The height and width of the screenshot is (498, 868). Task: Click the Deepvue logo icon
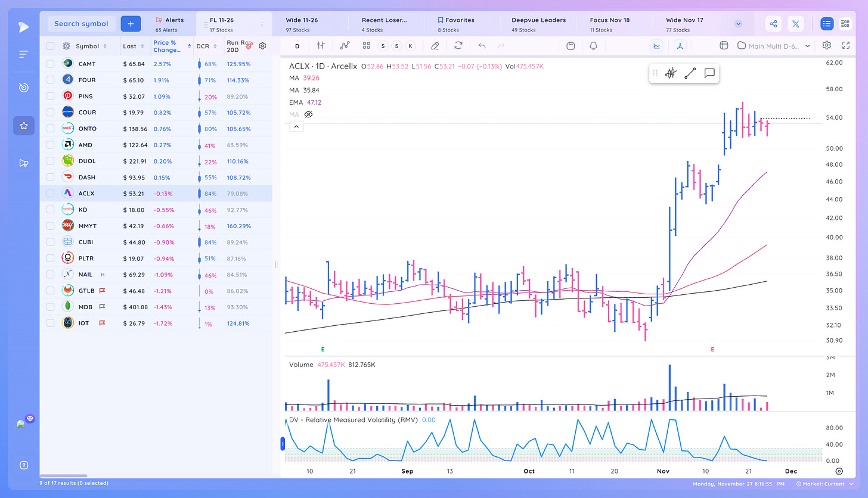click(x=23, y=27)
